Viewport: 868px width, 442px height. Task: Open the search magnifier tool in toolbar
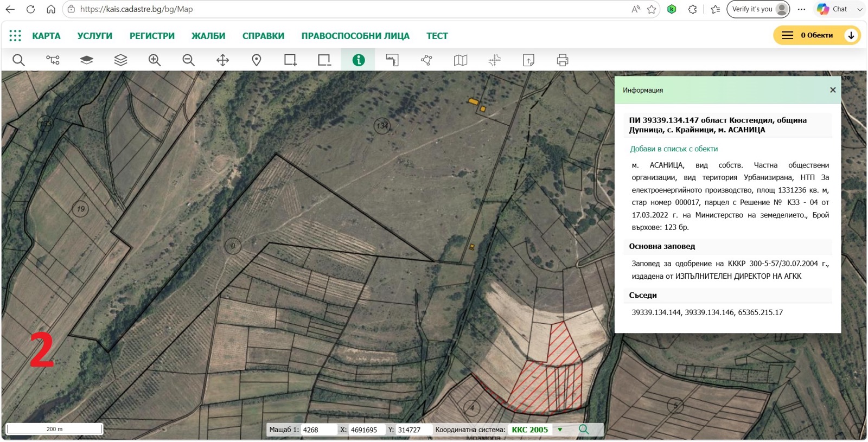click(x=18, y=60)
